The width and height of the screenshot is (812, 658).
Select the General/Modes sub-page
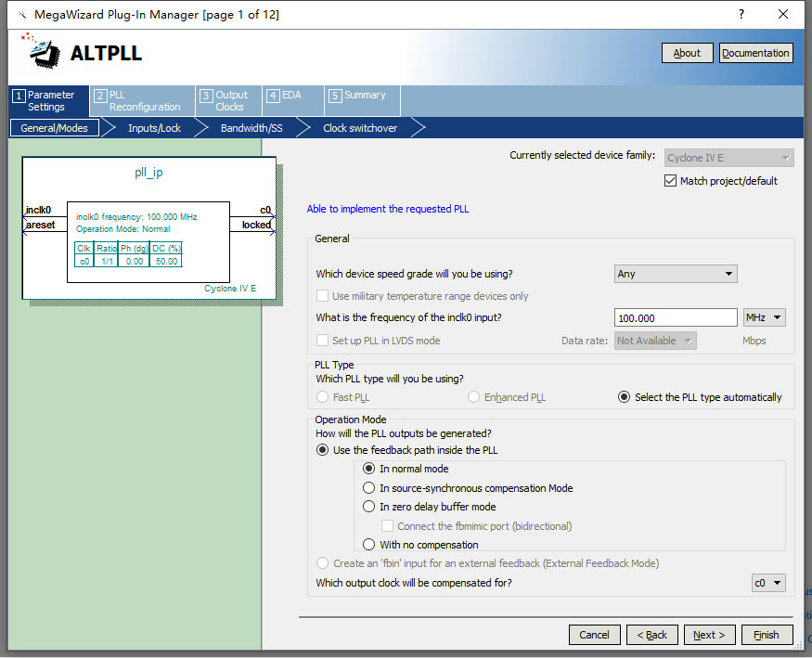click(55, 128)
